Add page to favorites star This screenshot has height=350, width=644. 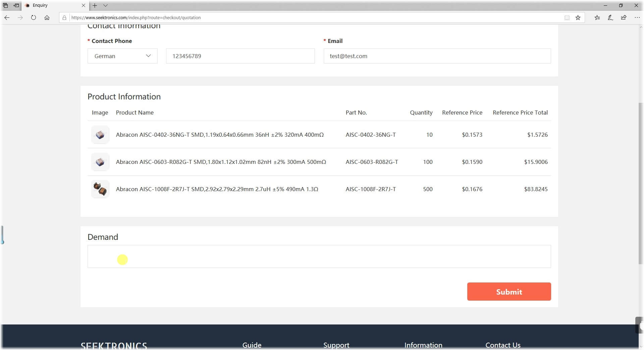click(x=578, y=17)
